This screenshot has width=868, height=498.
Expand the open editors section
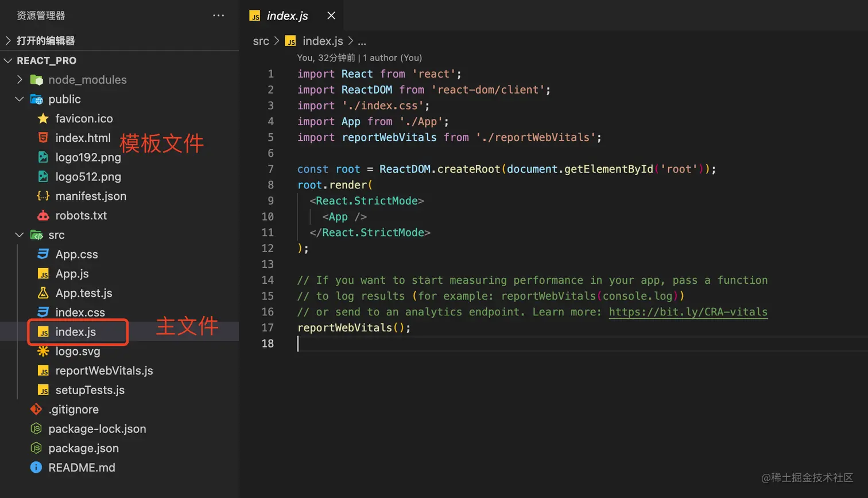tap(8, 41)
